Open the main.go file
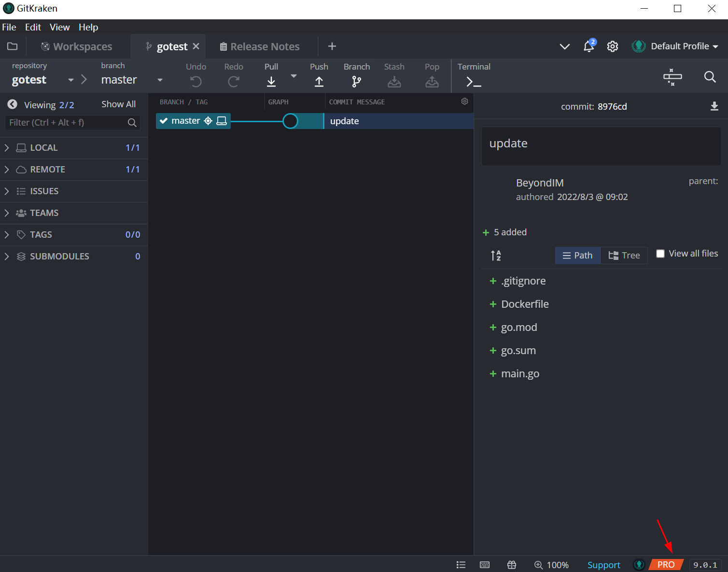This screenshot has width=728, height=572. point(520,374)
